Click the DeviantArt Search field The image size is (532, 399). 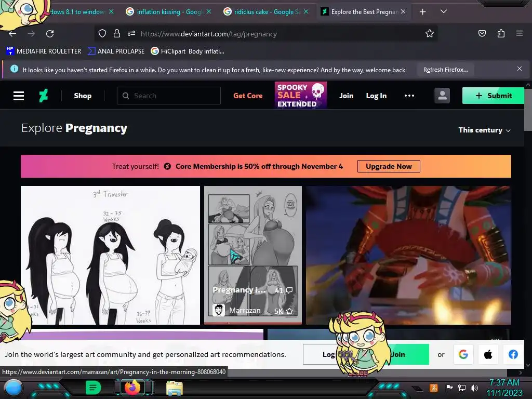[169, 96]
